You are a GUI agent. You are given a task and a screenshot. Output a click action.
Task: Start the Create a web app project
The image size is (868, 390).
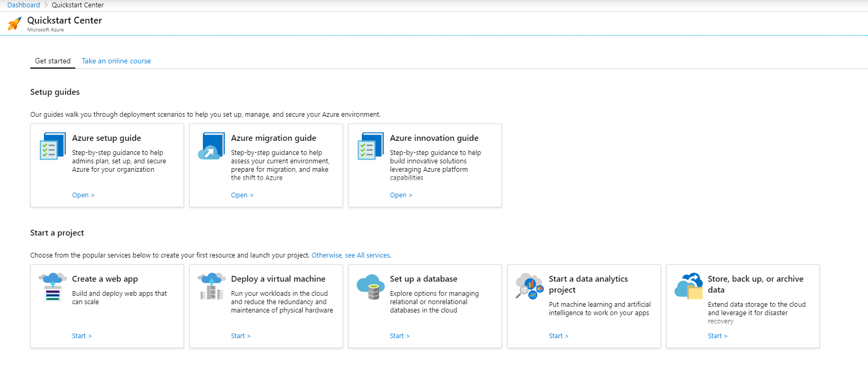pos(82,336)
